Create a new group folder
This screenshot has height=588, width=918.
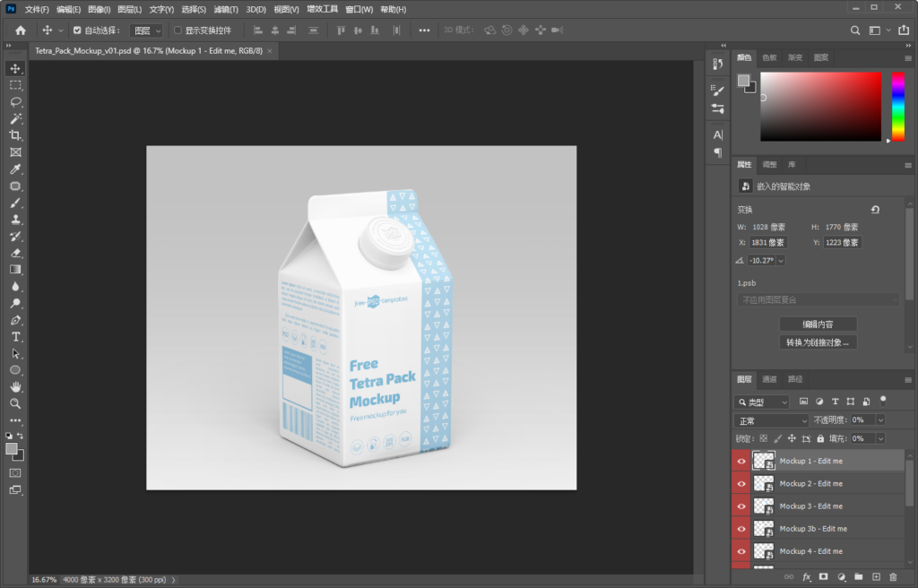(858, 577)
